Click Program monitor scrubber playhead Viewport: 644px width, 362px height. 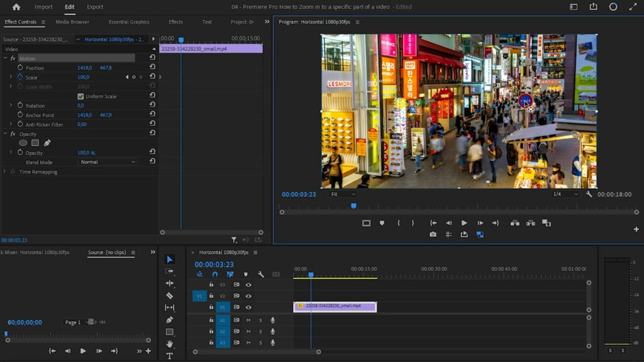(353, 206)
